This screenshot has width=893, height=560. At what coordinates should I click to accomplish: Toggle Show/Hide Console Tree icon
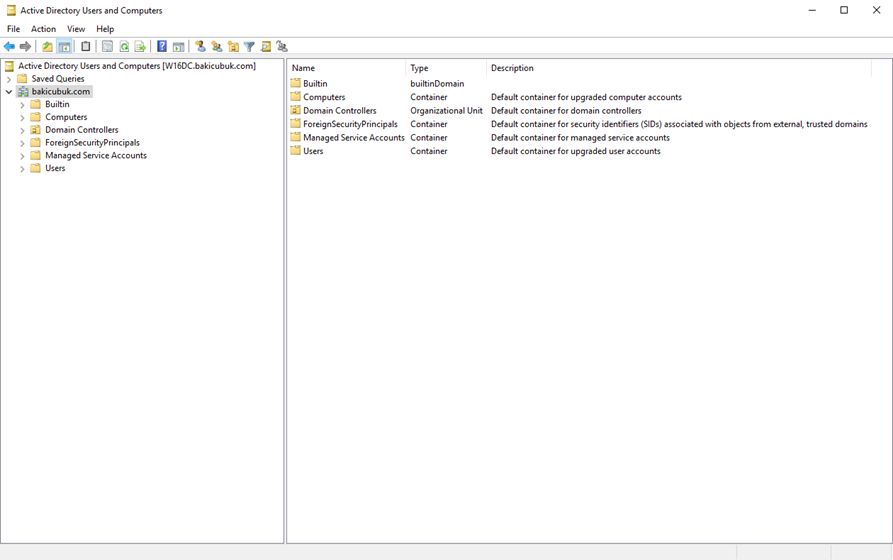coord(64,47)
